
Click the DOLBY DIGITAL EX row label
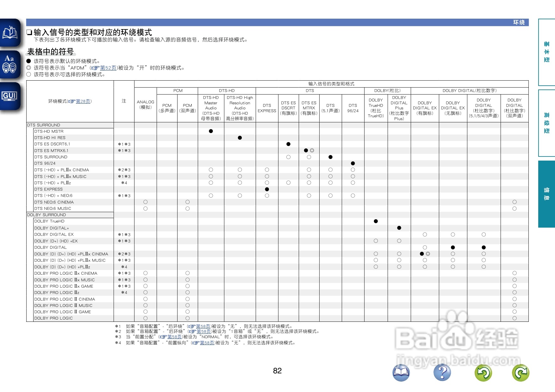pyautogui.click(x=54, y=235)
